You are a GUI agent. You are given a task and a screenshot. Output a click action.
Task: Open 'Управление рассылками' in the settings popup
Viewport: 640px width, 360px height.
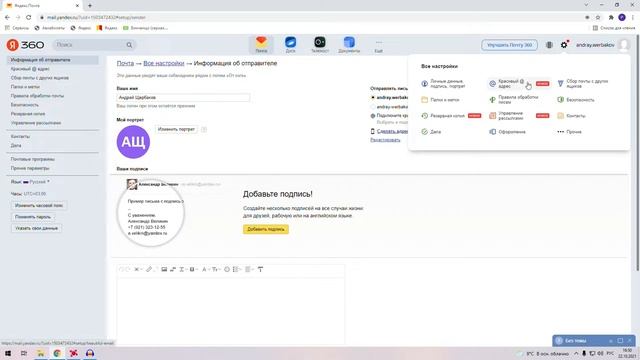point(519,116)
